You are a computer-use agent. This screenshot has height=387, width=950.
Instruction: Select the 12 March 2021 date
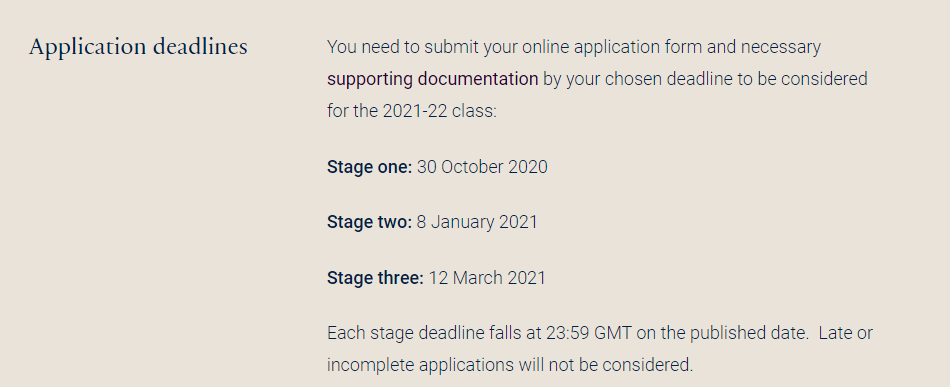tap(487, 278)
